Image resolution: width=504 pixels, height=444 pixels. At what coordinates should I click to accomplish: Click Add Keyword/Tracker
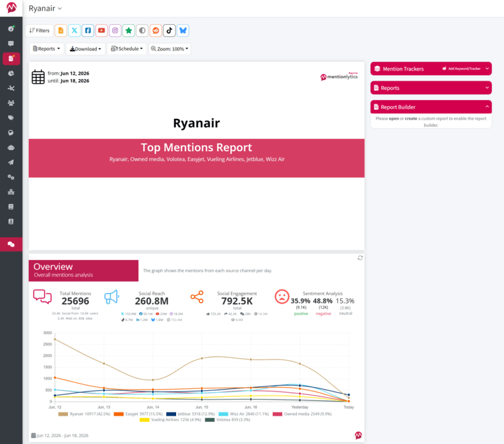click(x=461, y=69)
